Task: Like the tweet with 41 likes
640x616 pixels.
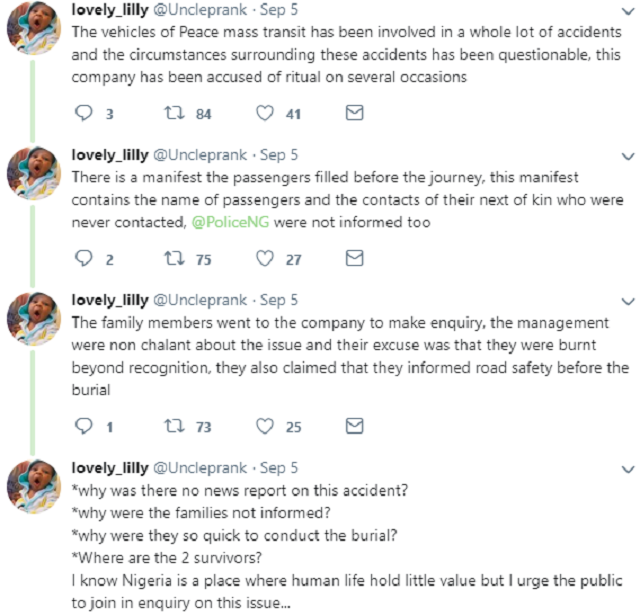Action: [265, 114]
